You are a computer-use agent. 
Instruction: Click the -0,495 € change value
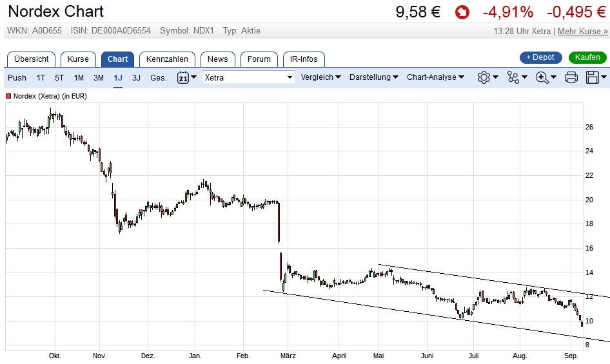[x=576, y=12]
